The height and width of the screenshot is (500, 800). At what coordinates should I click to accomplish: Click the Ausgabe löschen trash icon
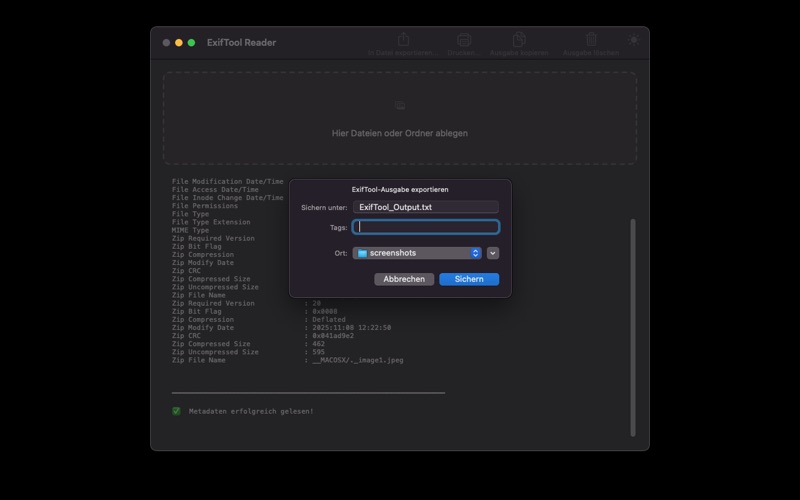point(591,39)
